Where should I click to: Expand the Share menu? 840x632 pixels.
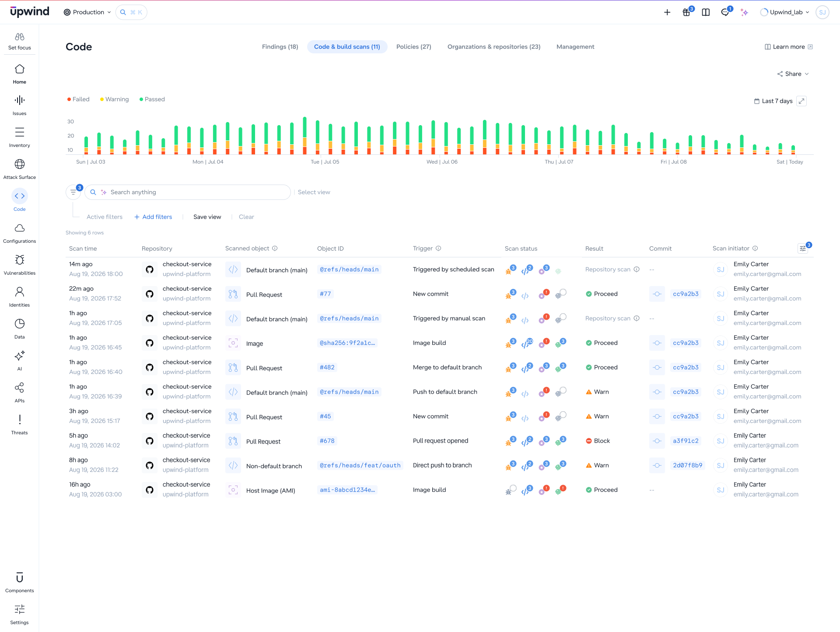(793, 74)
